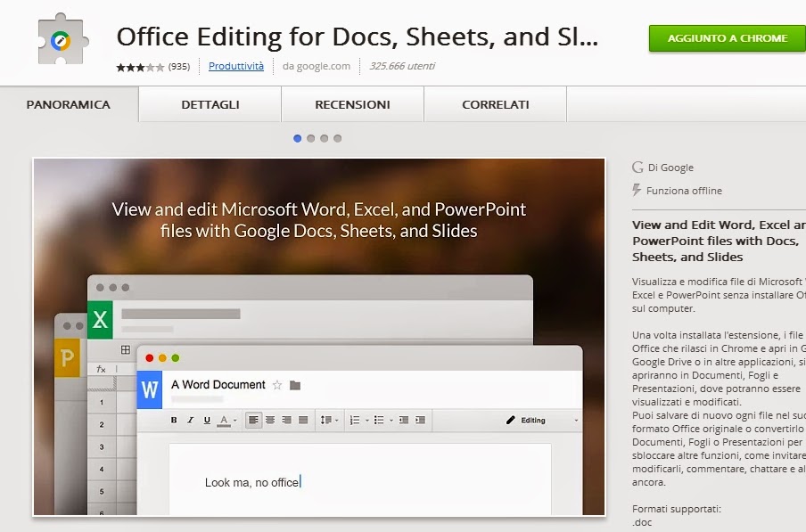Open the Produttività category link
The image size is (806, 532).
point(236,66)
